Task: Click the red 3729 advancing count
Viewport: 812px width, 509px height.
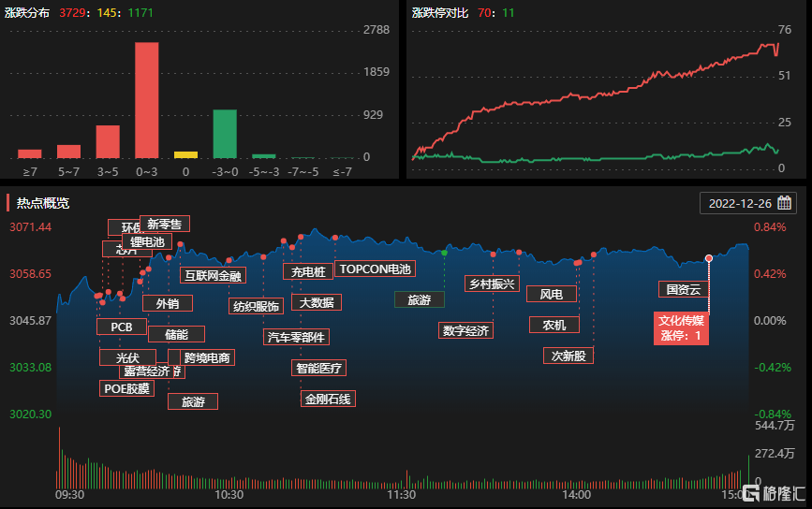Action: click(72, 13)
